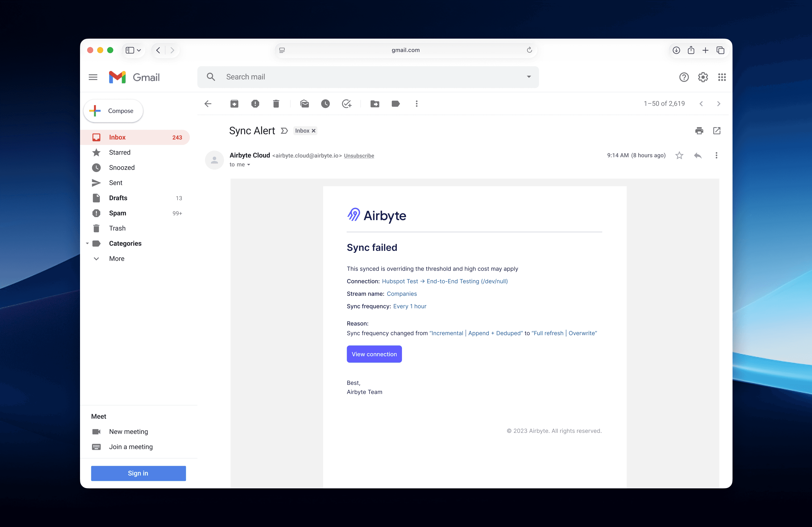Expand the 'to me' recipient details
The width and height of the screenshot is (812, 527).
(248, 165)
